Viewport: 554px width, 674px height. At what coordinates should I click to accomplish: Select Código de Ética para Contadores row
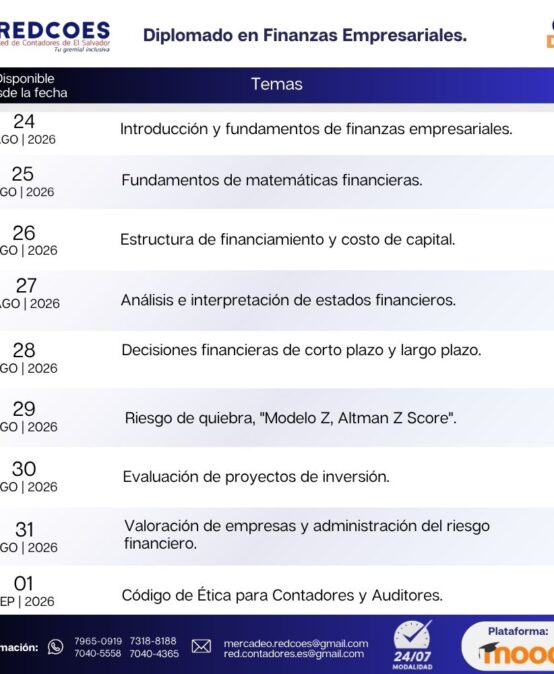[277, 591]
